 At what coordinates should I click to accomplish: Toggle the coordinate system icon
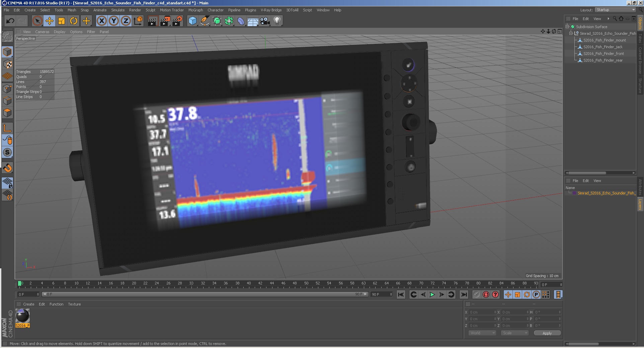click(138, 21)
